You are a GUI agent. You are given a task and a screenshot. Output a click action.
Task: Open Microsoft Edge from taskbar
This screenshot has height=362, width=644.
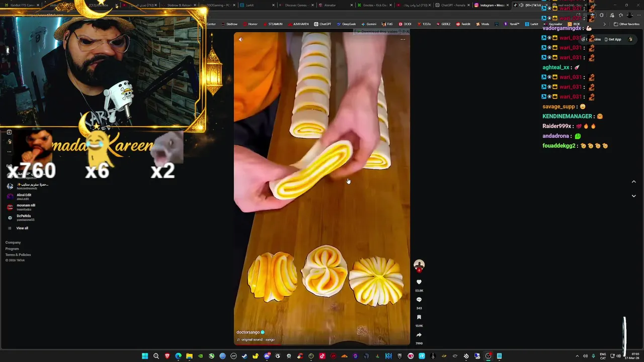click(178, 356)
